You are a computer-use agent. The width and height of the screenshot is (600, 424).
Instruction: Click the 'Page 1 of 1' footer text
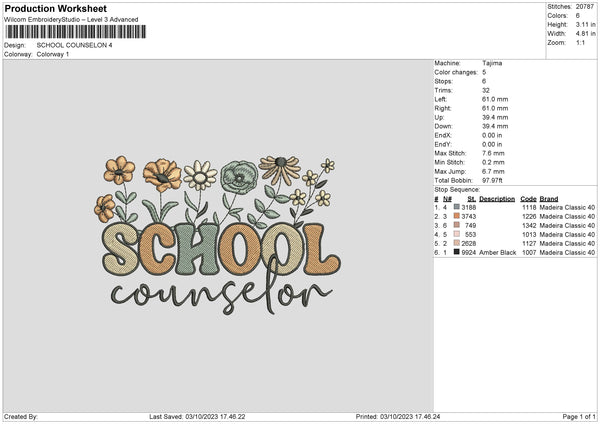point(579,417)
